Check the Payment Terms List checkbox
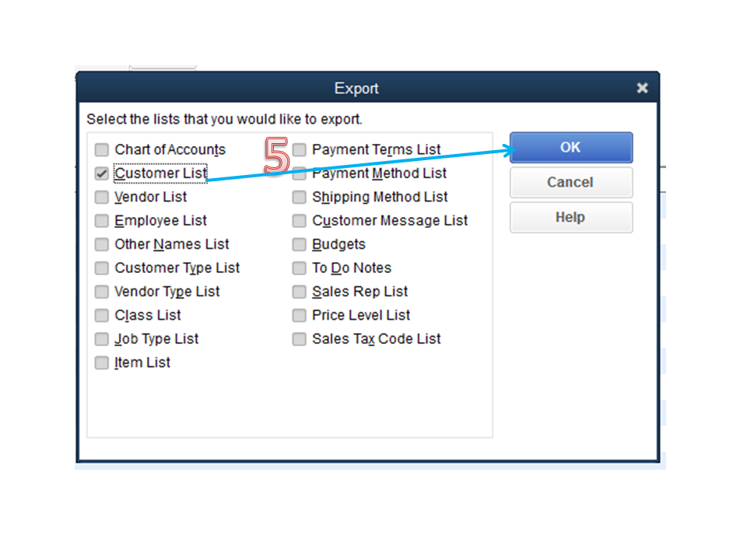This screenshot has width=747, height=560. coord(300,150)
